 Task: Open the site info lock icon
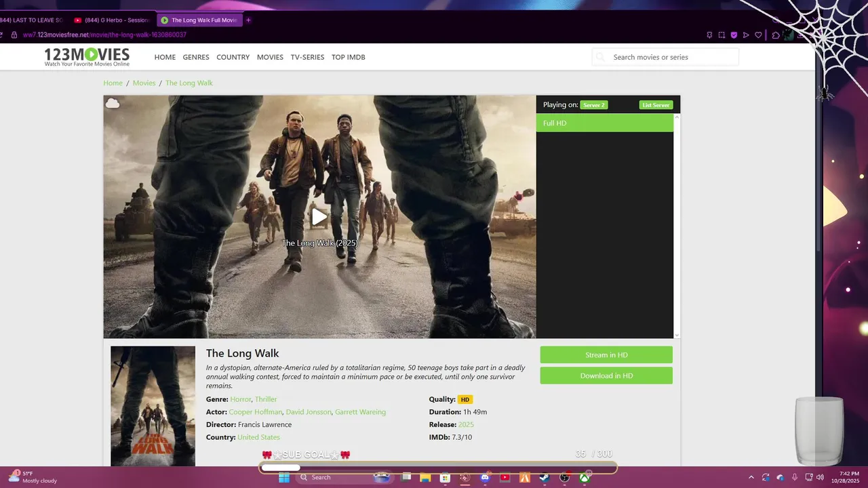(x=14, y=35)
